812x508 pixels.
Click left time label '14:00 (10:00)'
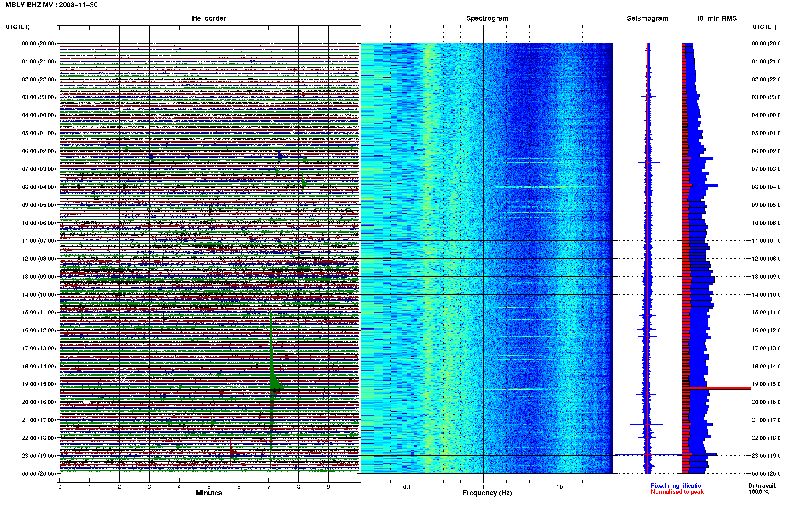39,295
